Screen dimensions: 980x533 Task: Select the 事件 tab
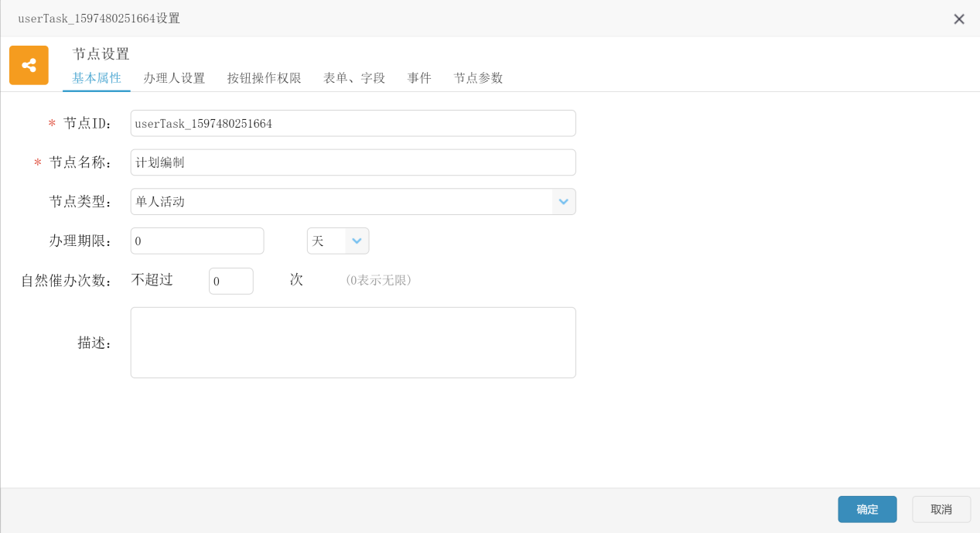click(419, 78)
